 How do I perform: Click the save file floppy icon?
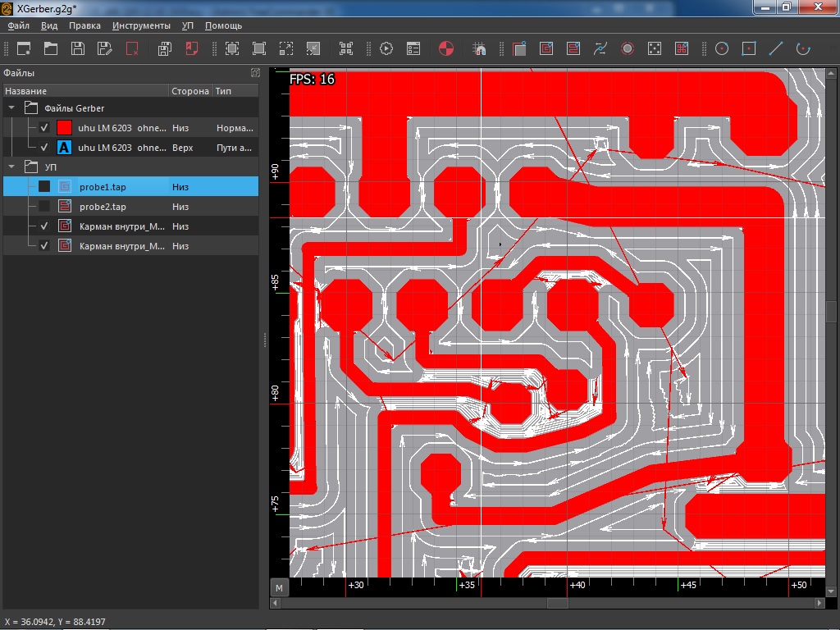[x=78, y=48]
